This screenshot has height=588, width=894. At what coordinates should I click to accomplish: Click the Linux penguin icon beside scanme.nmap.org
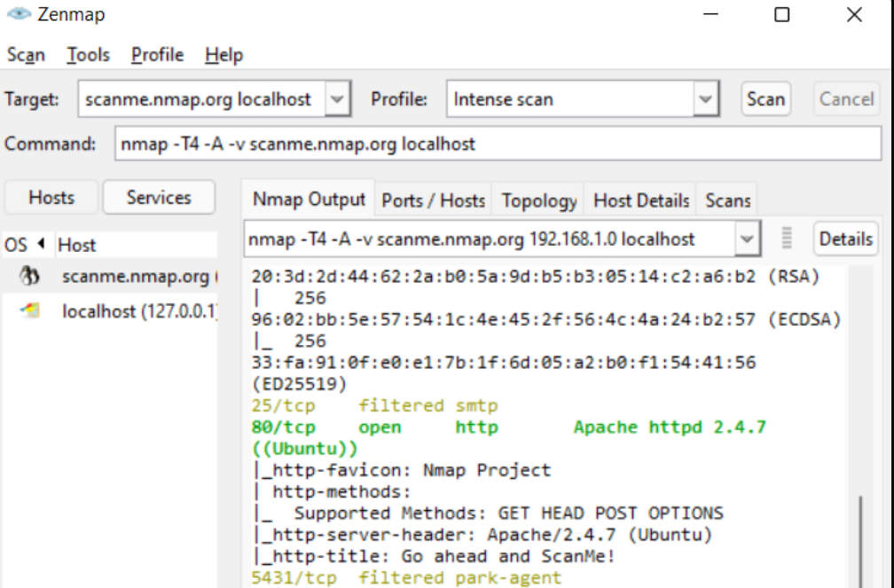(x=29, y=276)
